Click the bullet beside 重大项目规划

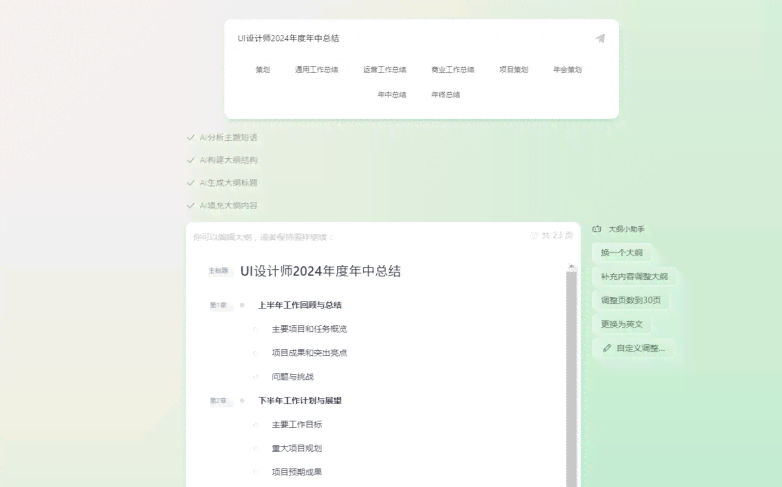(x=256, y=449)
